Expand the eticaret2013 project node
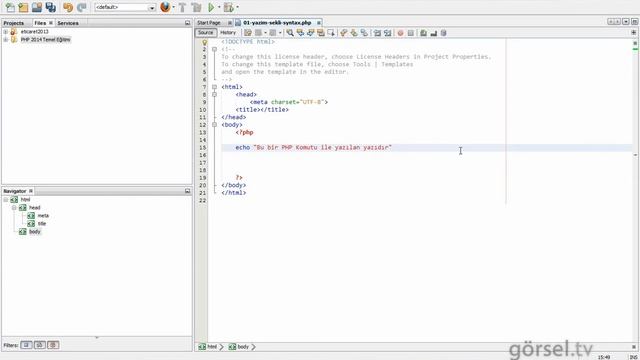Viewport: 640px width, 360px height. point(6,31)
